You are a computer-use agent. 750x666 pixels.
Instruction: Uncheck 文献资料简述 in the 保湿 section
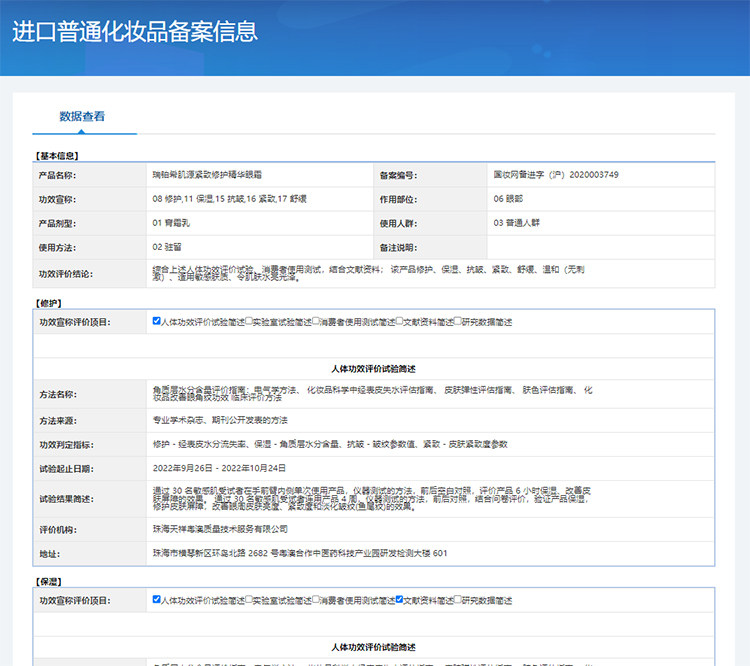tap(399, 600)
